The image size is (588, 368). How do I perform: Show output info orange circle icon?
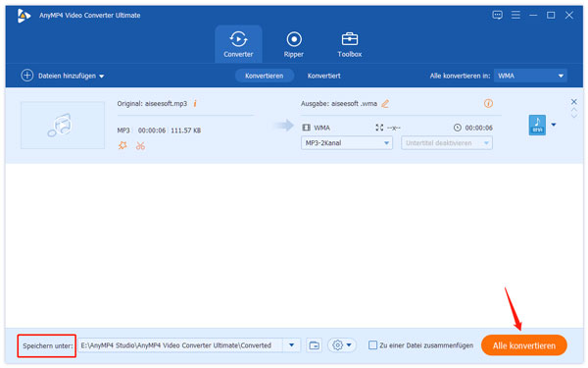point(488,103)
